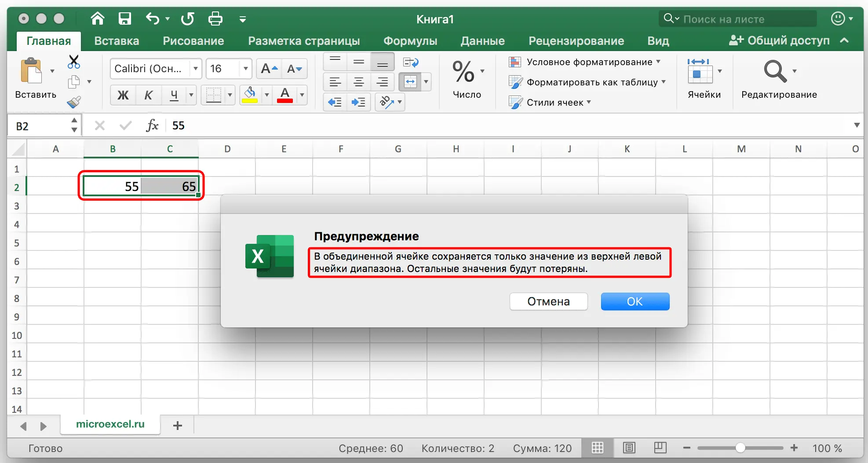Open text orientation options

(390, 102)
